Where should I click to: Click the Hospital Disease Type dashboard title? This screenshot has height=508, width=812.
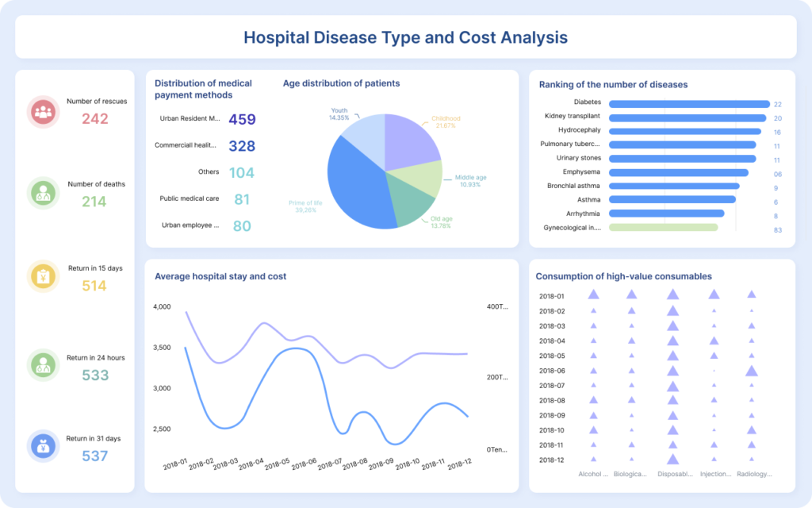405,37
